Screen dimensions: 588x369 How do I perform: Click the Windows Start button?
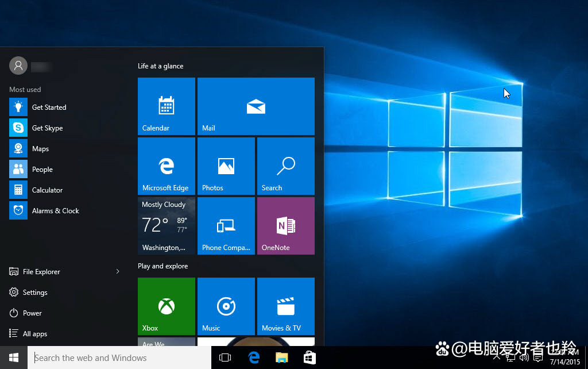click(14, 358)
